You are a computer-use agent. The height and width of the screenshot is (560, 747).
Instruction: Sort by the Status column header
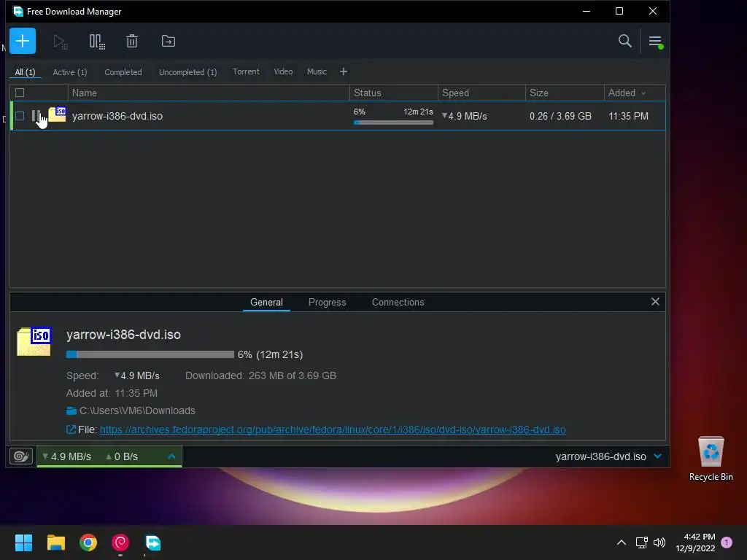393,93
